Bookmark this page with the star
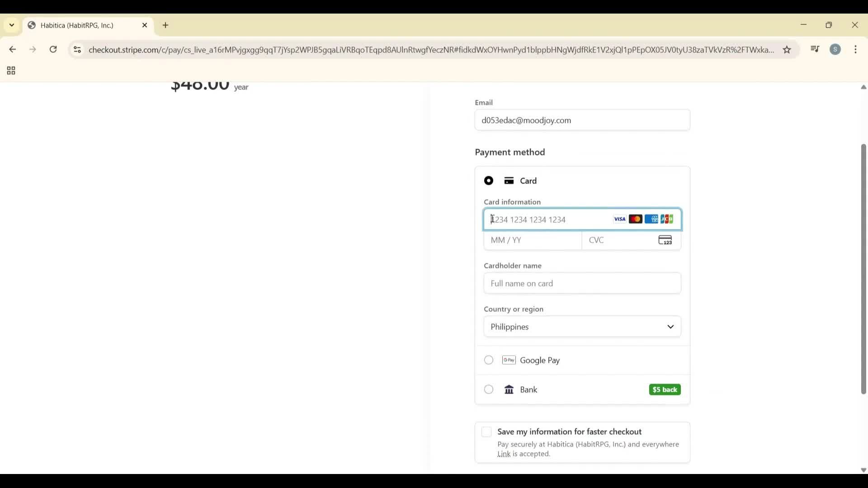Viewport: 868px width, 488px height. coord(788,50)
